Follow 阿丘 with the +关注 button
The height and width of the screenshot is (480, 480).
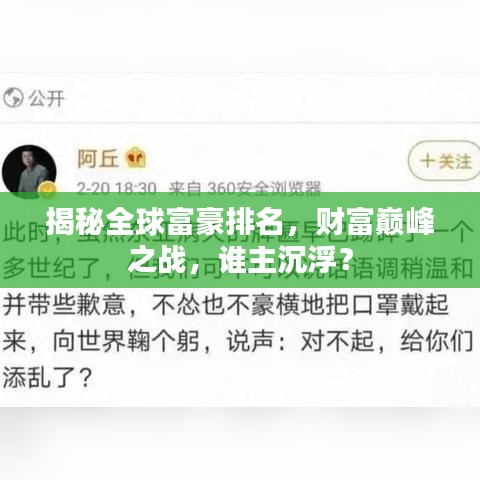click(x=445, y=161)
